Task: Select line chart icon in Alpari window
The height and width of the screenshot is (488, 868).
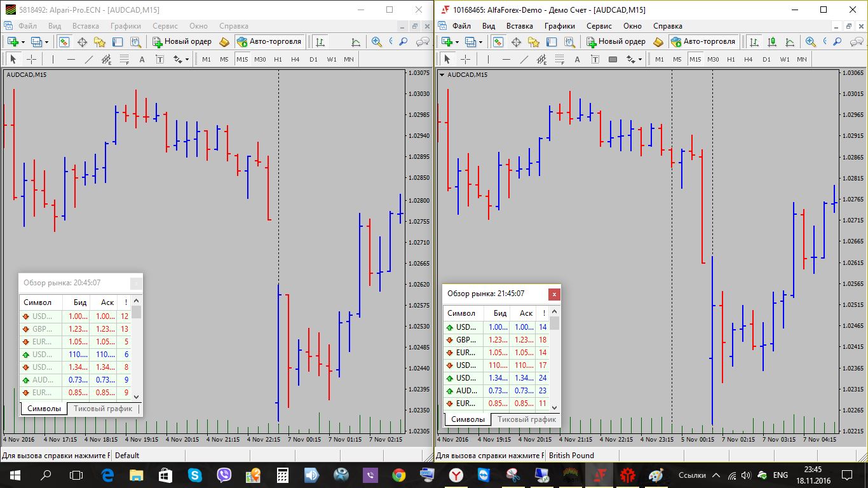Action: 356,42
